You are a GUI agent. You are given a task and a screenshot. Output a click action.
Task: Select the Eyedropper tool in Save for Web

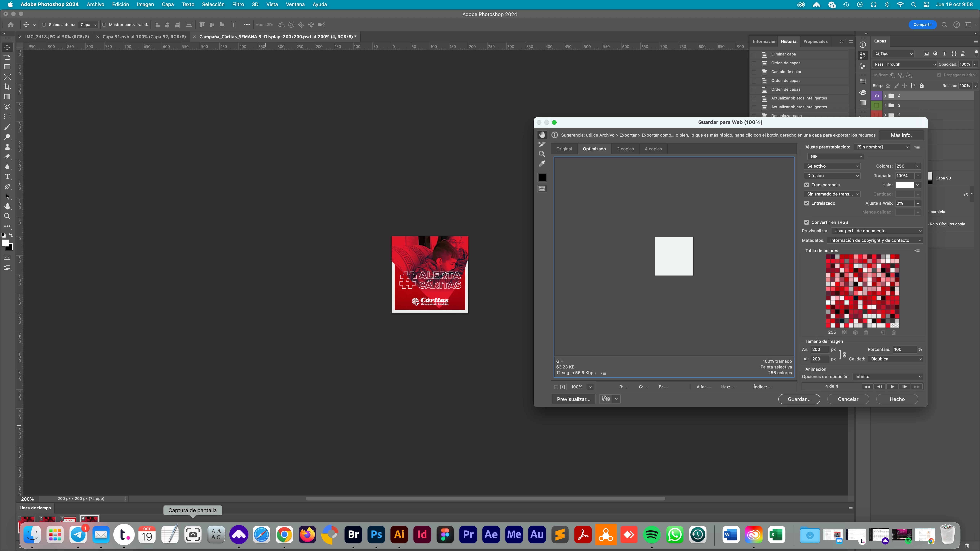(x=542, y=164)
